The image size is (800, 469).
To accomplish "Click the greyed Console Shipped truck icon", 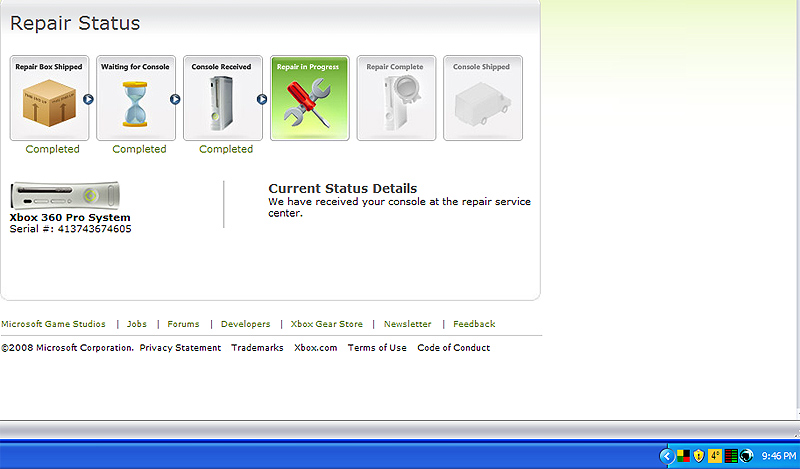I will tap(482, 104).
